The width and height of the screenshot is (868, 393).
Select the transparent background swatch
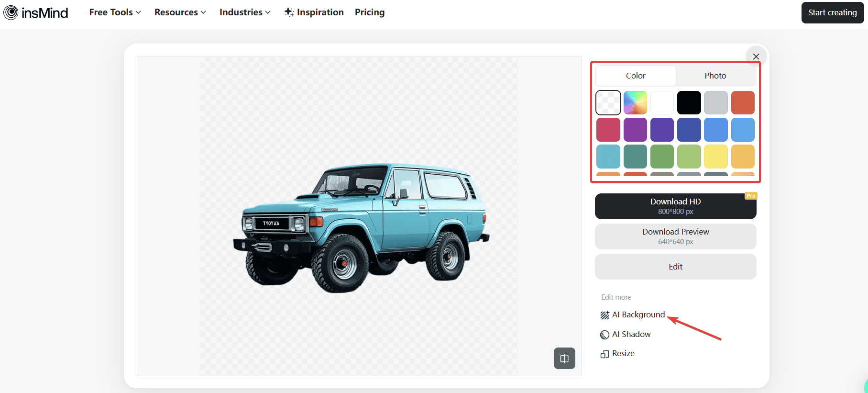click(608, 103)
